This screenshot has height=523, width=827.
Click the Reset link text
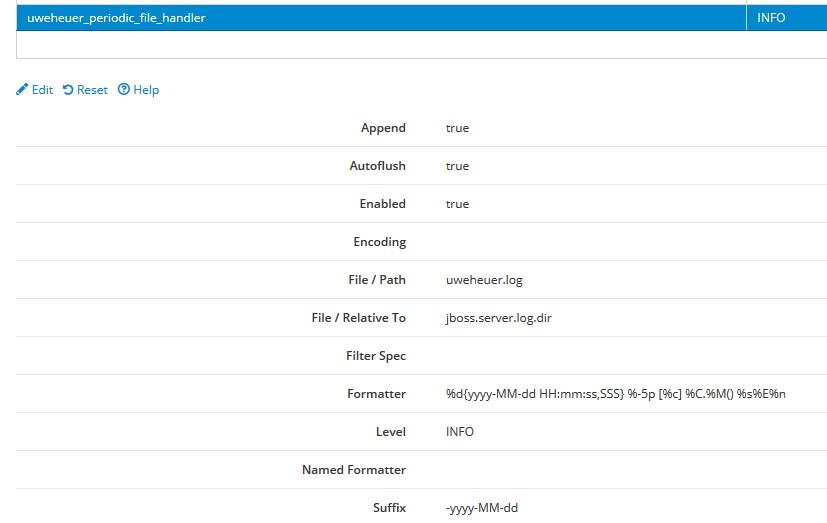tap(92, 90)
